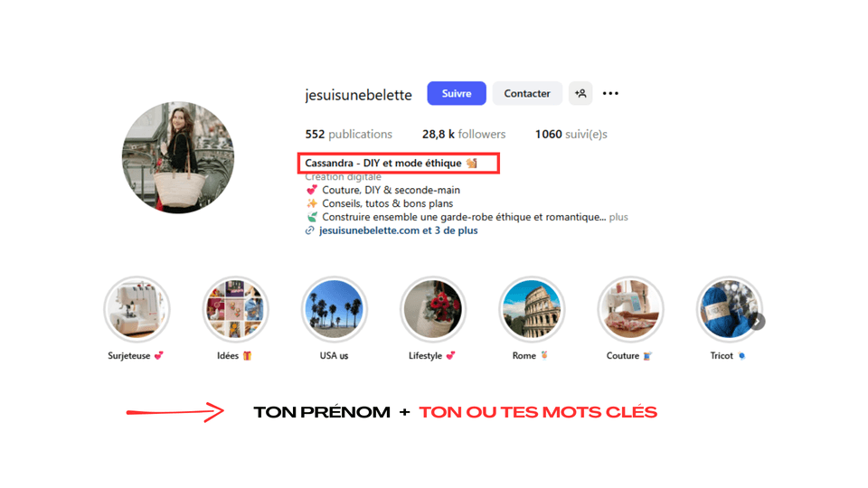Viewport: 868px width, 488px height.
Task: Open the Tricot yarn highlight
Action: [729, 309]
